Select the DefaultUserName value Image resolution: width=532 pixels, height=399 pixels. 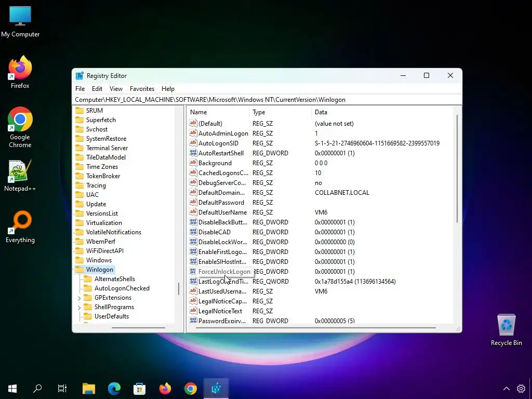tap(222, 212)
